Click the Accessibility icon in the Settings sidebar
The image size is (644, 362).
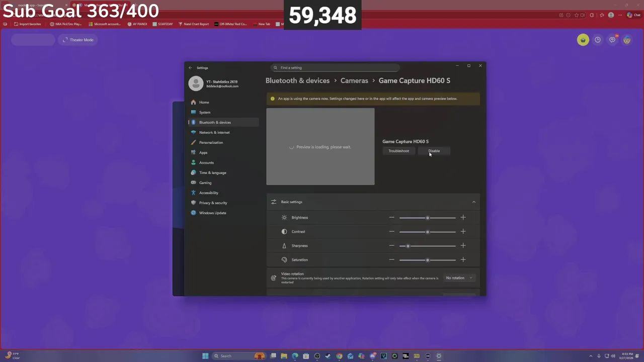coord(193,193)
